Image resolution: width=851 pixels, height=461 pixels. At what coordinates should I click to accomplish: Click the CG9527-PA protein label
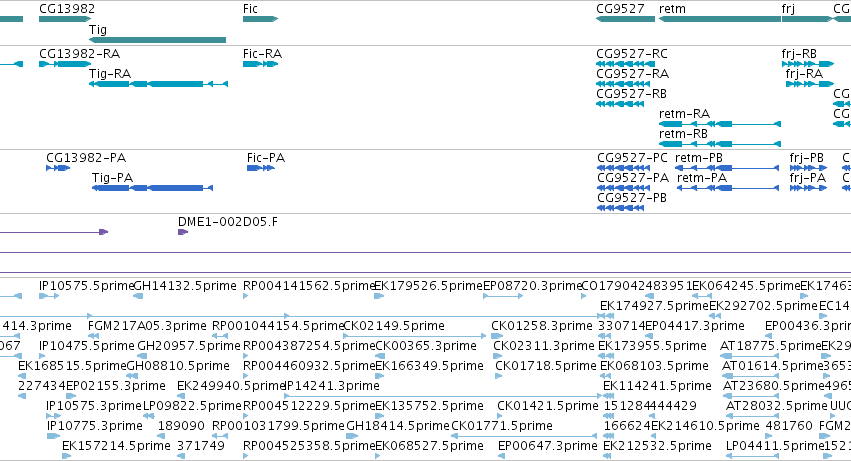(x=633, y=178)
